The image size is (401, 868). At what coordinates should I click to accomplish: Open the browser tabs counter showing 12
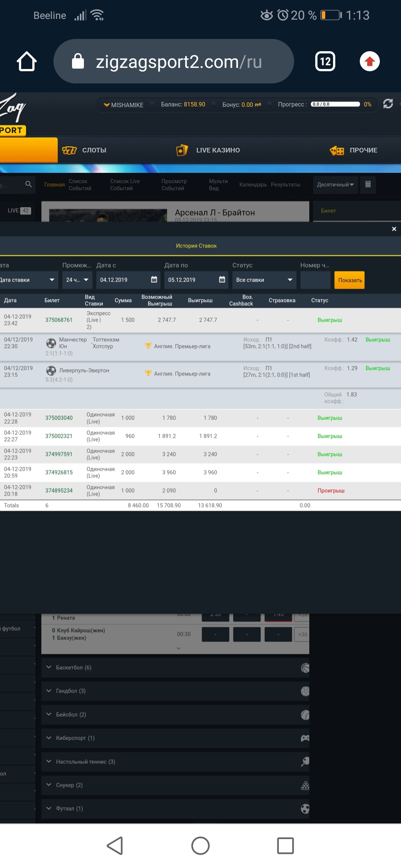(325, 62)
